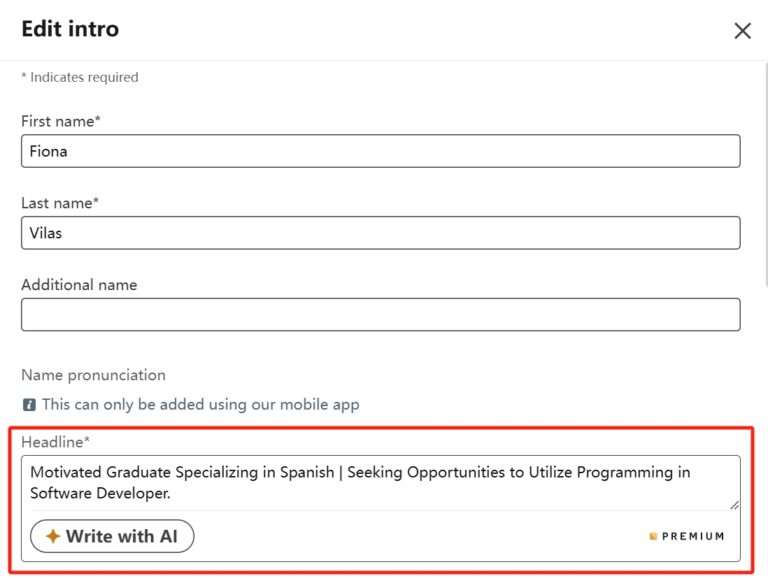Viewport: 768px width, 583px height.
Task: Click the gold Premium badge icon
Action: coord(653,537)
